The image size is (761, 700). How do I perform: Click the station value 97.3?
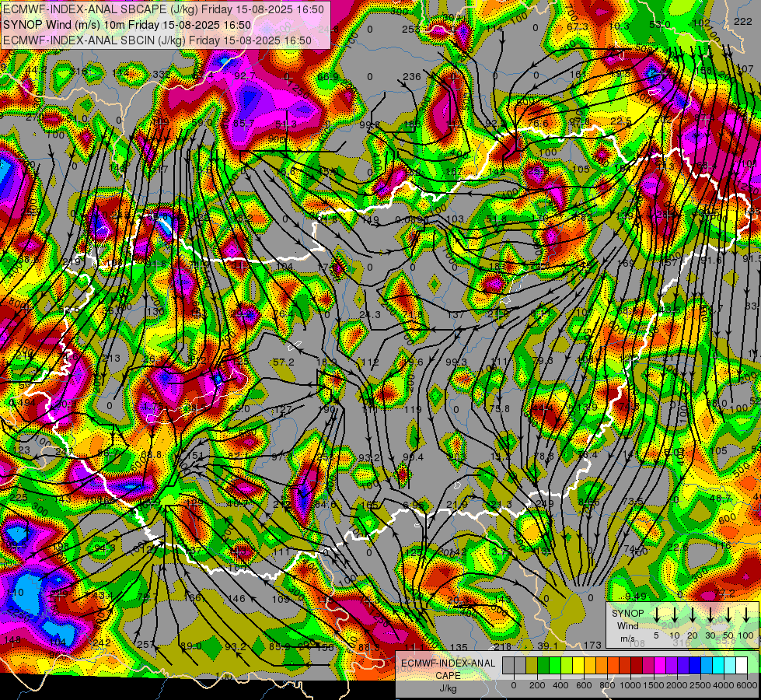tap(282, 457)
